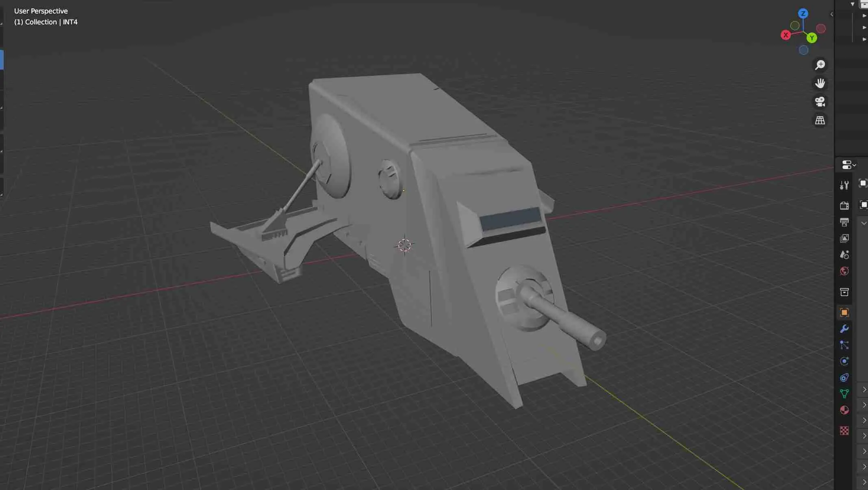Open the checkered Texture properties tab
This screenshot has width=868, height=490.
pos(844,431)
